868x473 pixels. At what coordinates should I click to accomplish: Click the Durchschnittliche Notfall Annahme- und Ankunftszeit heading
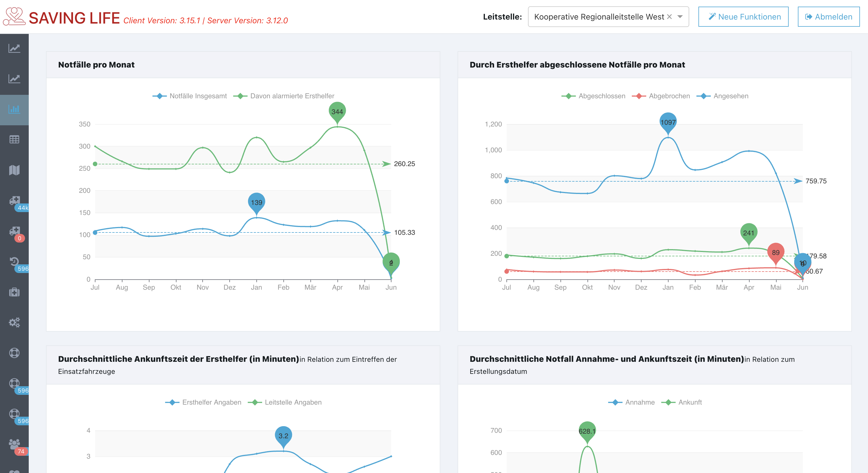click(x=607, y=359)
